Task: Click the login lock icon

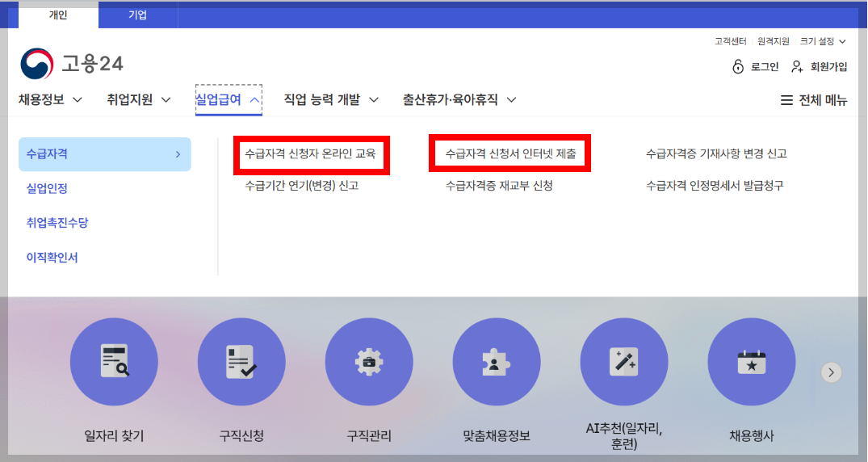Action: pyautogui.click(x=738, y=66)
